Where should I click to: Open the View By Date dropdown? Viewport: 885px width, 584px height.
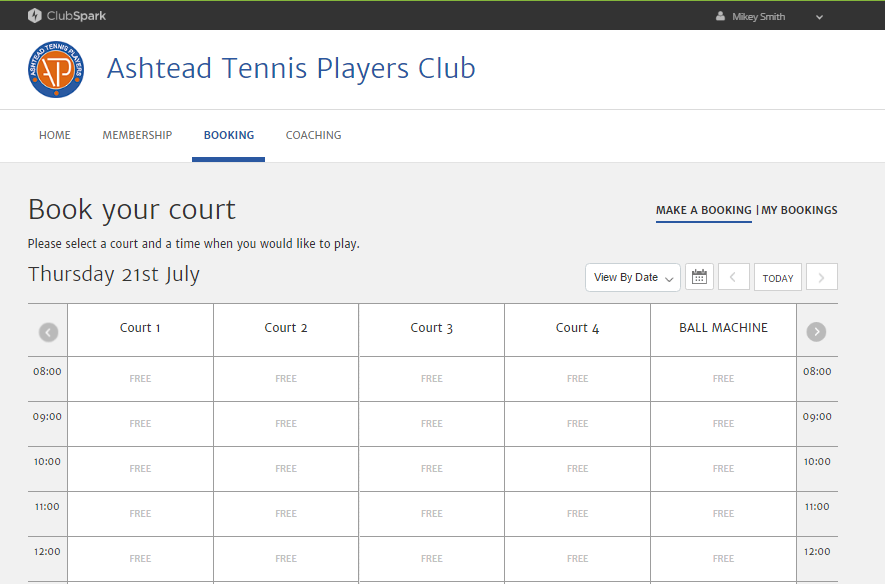coord(632,277)
